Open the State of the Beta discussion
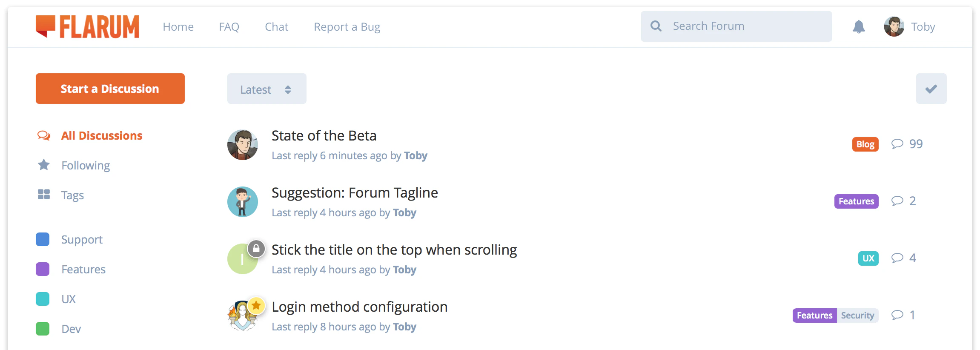 pos(324,136)
